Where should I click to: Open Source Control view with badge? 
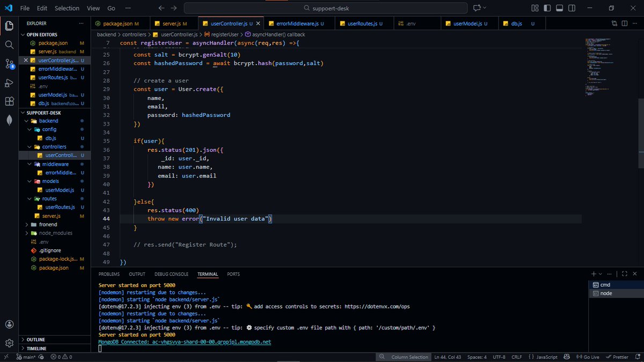9,64
